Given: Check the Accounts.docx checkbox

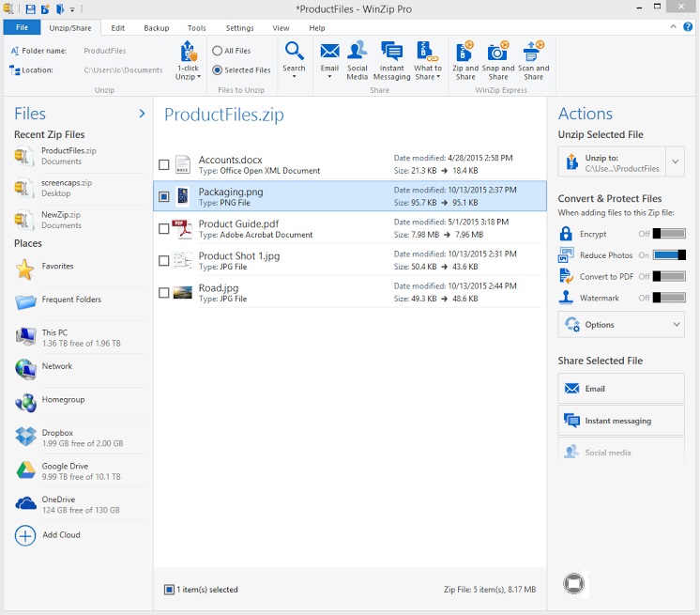Looking at the screenshot, I should tap(164, 165).
